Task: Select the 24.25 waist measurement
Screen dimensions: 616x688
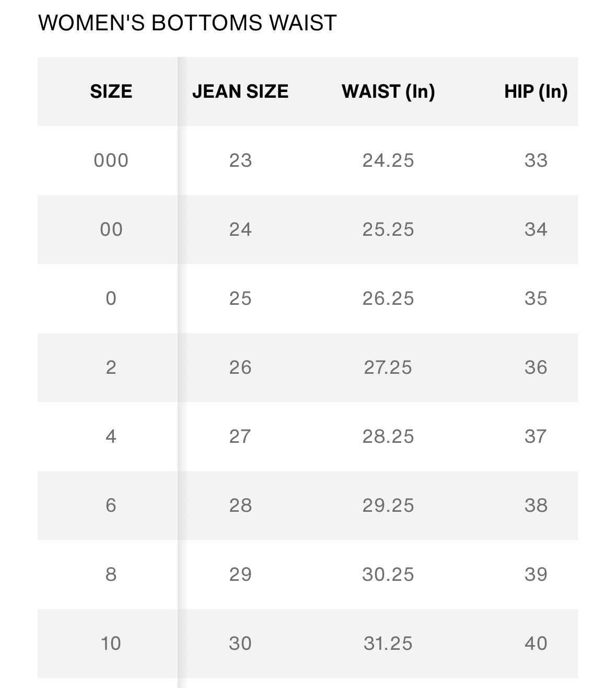Action: (388, 160)
